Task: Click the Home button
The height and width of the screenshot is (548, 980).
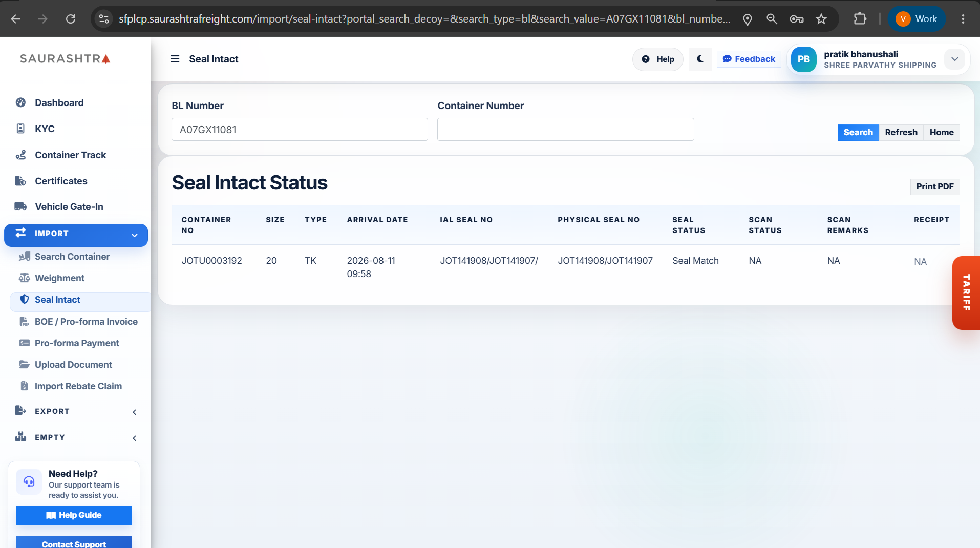Action: (941, 132)
